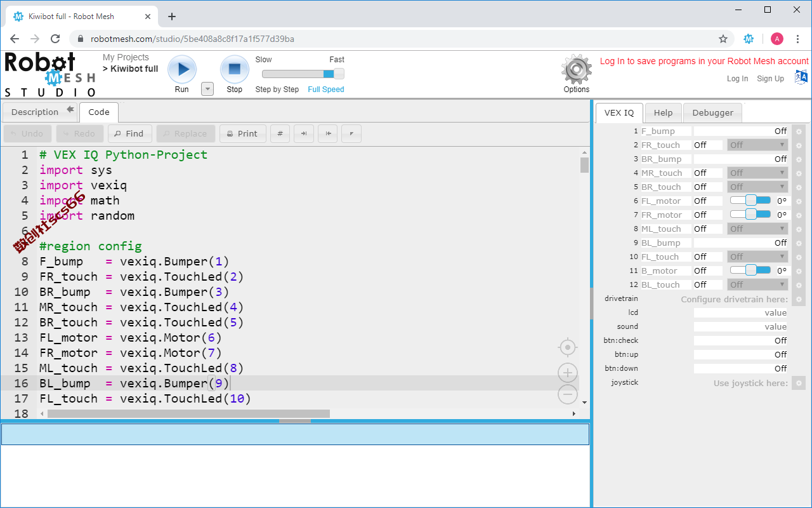This screenshot has width=812, height=508.
Task: Open BL_touch color dropdown
Action: (x=757, y=285)
